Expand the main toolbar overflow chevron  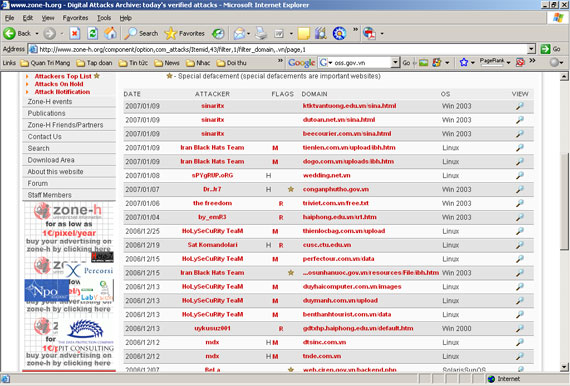point(355,30)
